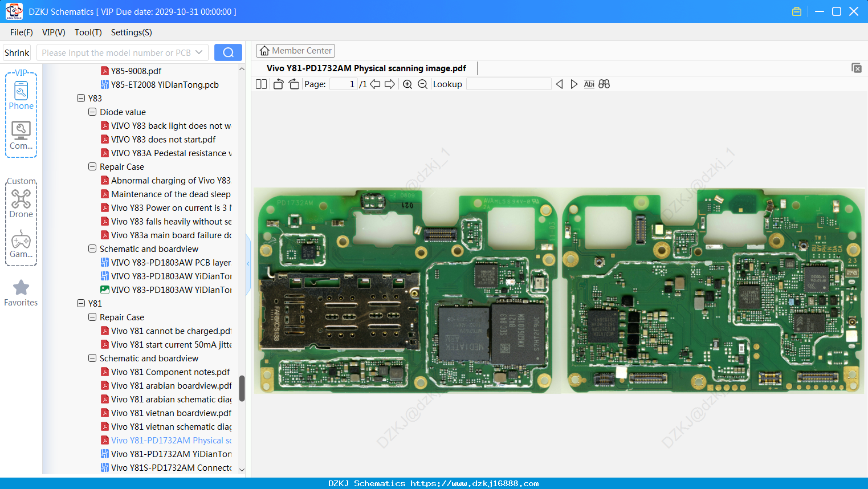Find previous match triangle

[559, 84]
